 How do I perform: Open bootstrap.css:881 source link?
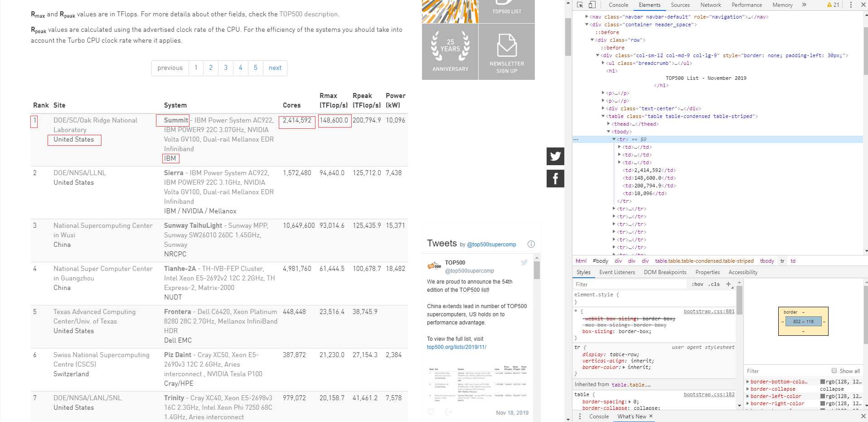click(709, 311)
